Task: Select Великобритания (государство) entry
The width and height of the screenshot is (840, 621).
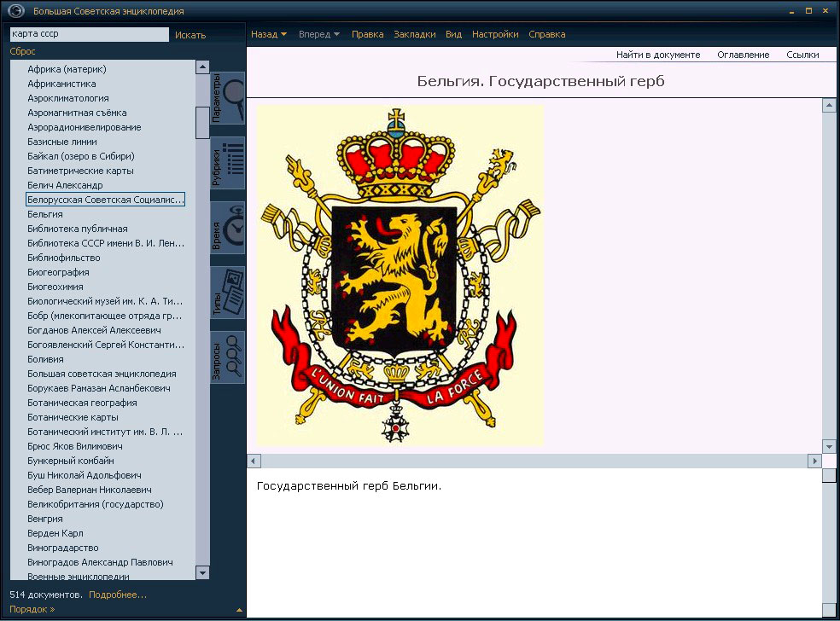Action: 96,504
